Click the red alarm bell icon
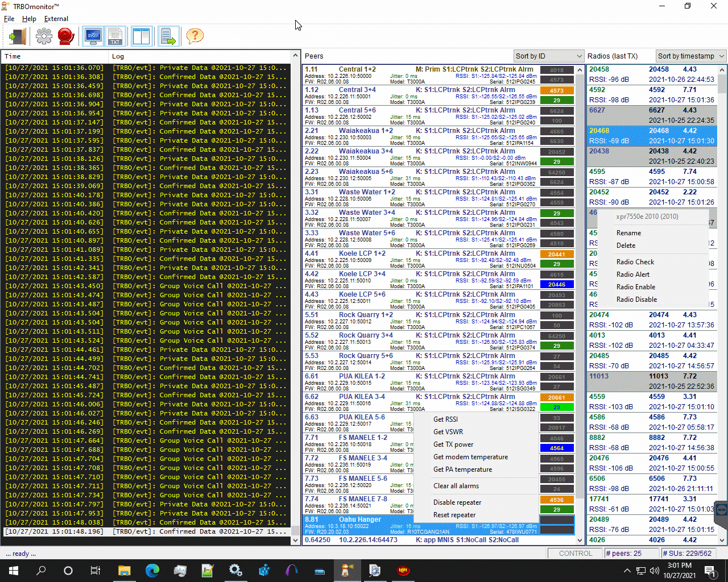 pyautogui.click(x=66, y=36)
